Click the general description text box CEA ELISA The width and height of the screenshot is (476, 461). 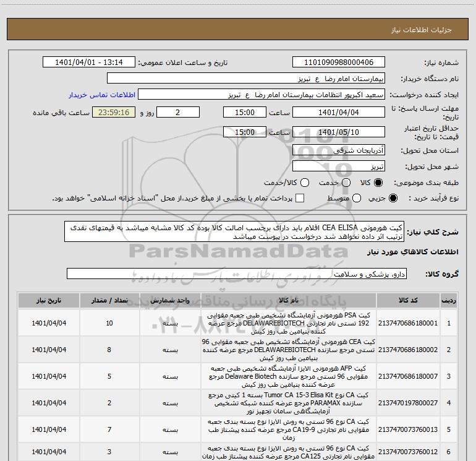(234, 231)
